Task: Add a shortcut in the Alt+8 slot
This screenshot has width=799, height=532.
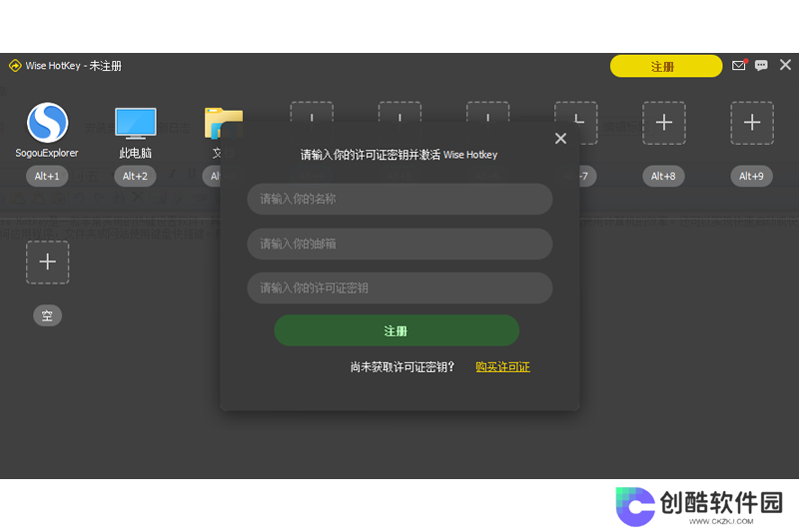Action: click(664, 123)
